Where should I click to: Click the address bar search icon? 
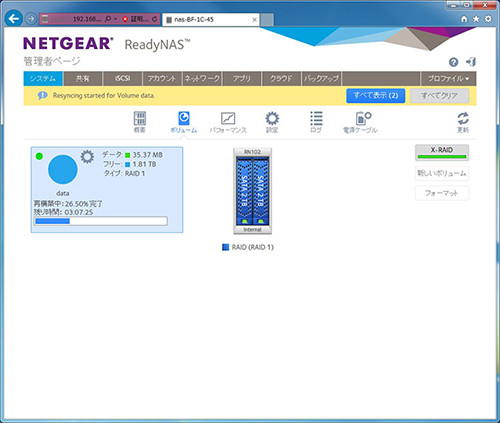coord(108,19)
